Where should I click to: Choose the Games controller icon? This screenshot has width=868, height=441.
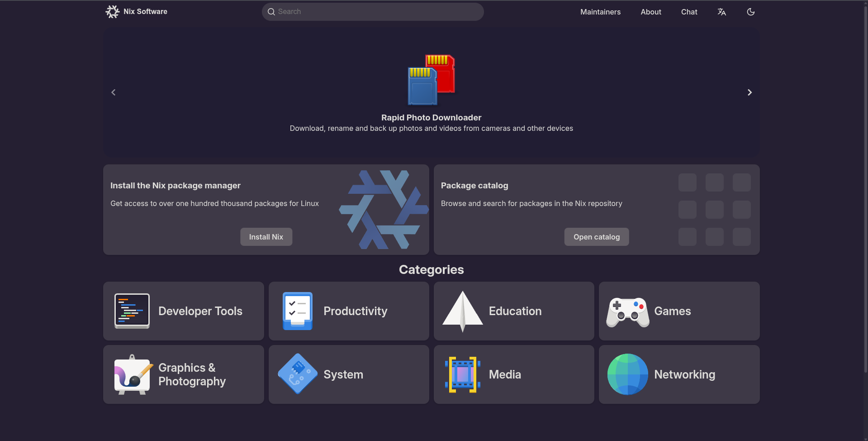coord(627,312)
